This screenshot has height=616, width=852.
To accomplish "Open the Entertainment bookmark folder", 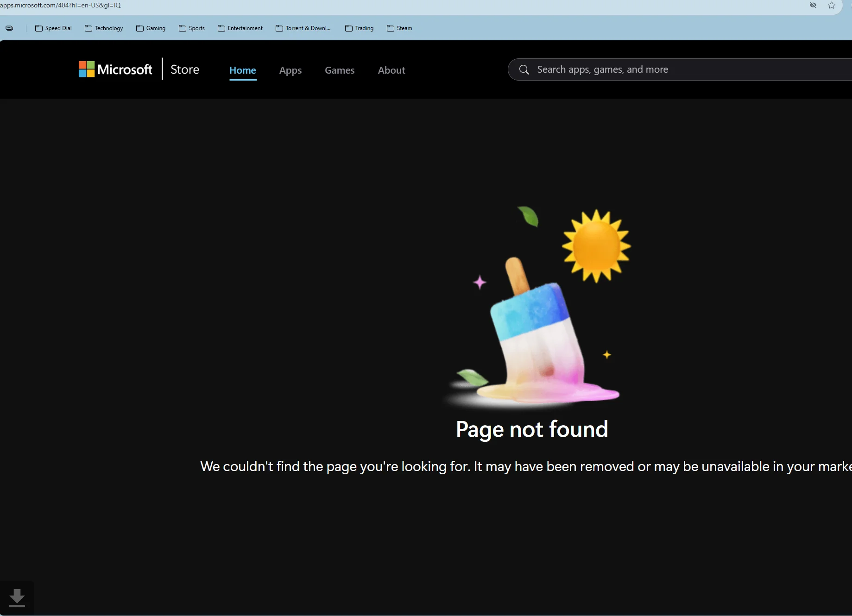I will point(240,28).
